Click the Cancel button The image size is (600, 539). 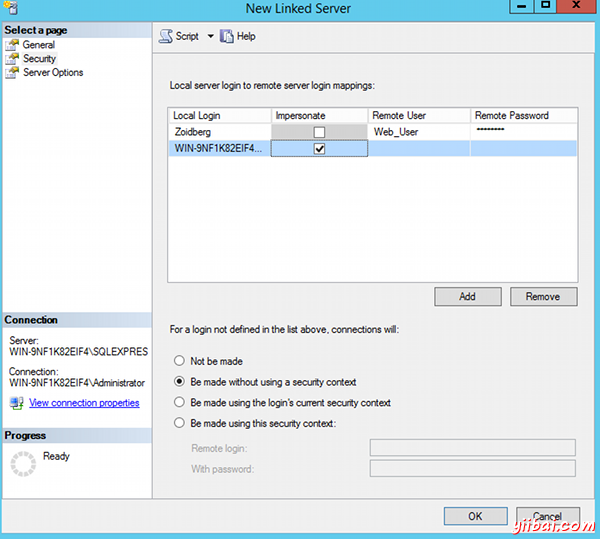(548, 516)
